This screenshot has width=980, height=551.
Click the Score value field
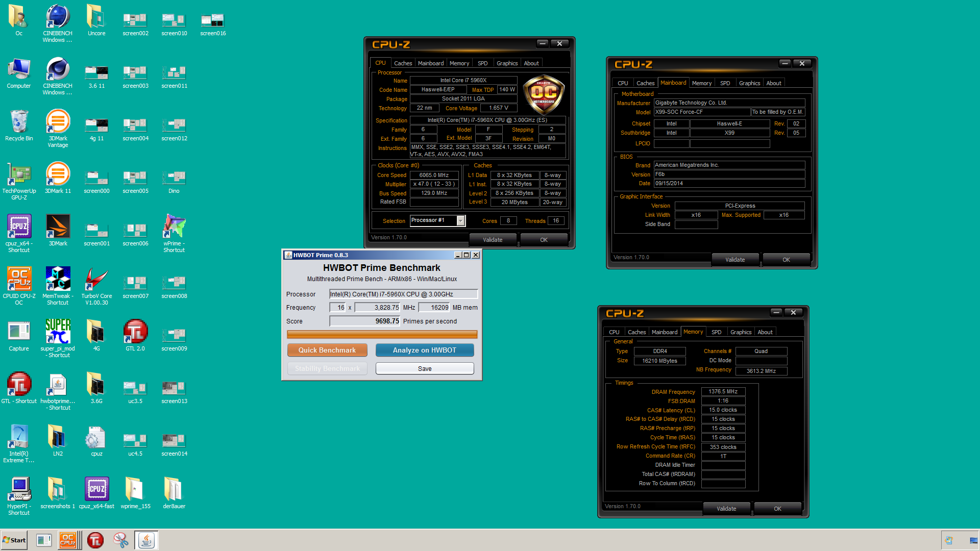pos(365,321)
